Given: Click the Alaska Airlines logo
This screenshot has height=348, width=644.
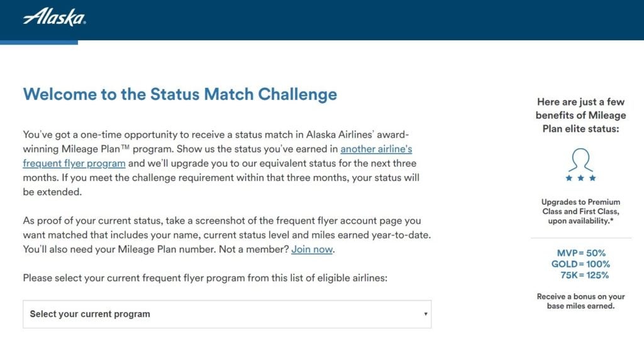Looking at the screenshot, I should [x=54, y=17].
